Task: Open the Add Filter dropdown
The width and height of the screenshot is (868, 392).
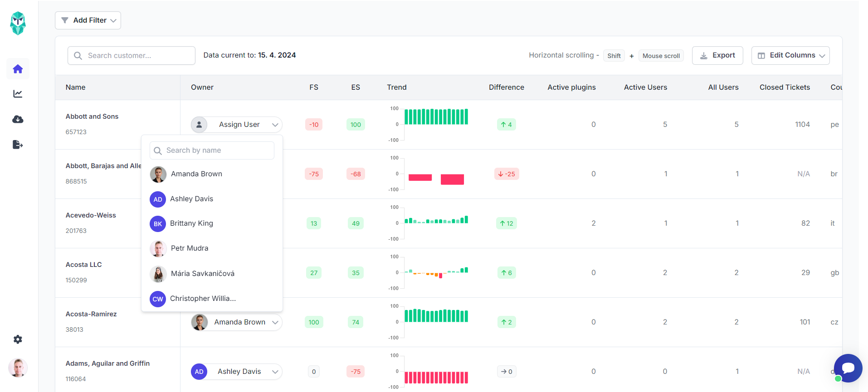Action: pos(88,20)
